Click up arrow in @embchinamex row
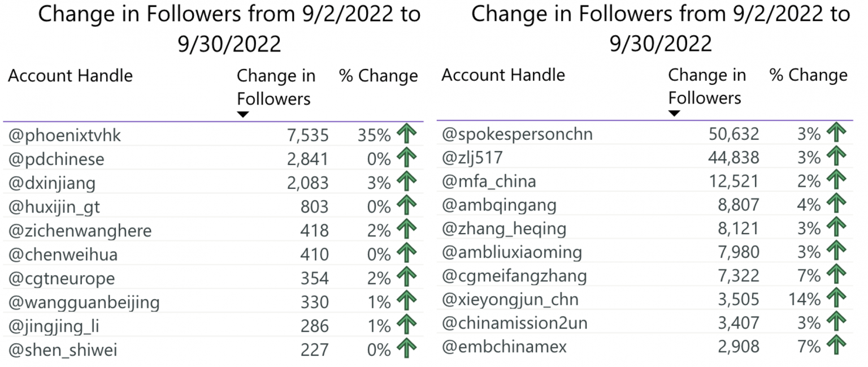868x367 pixels. pos(836,346)
